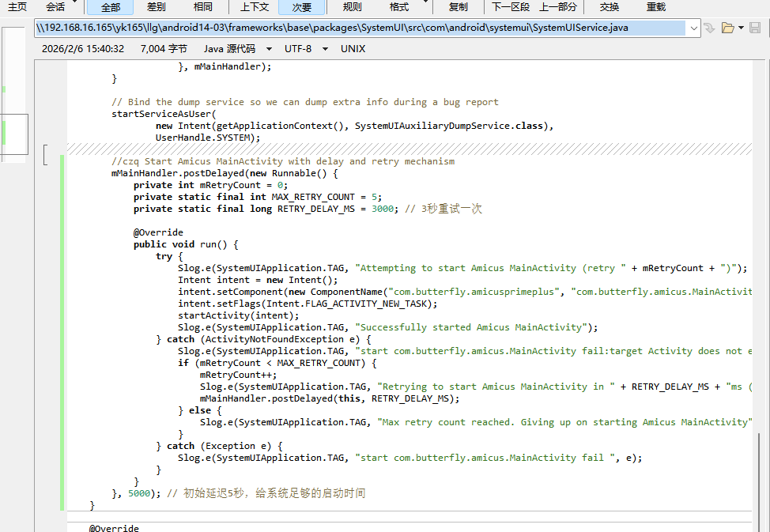Click the SystemUIService.java file path field
Screen dimensions: 770x532
coord(361,28)
